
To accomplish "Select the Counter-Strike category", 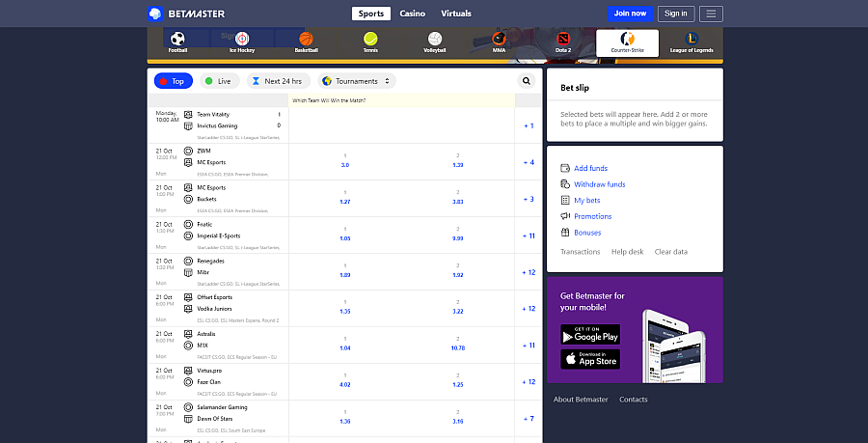I will pyautogui.click(x=627, y=43).
